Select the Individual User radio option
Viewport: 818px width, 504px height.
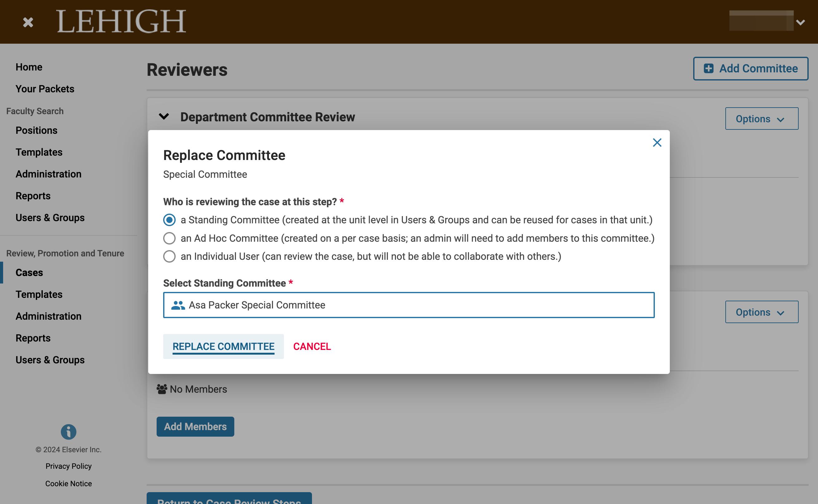169,256
